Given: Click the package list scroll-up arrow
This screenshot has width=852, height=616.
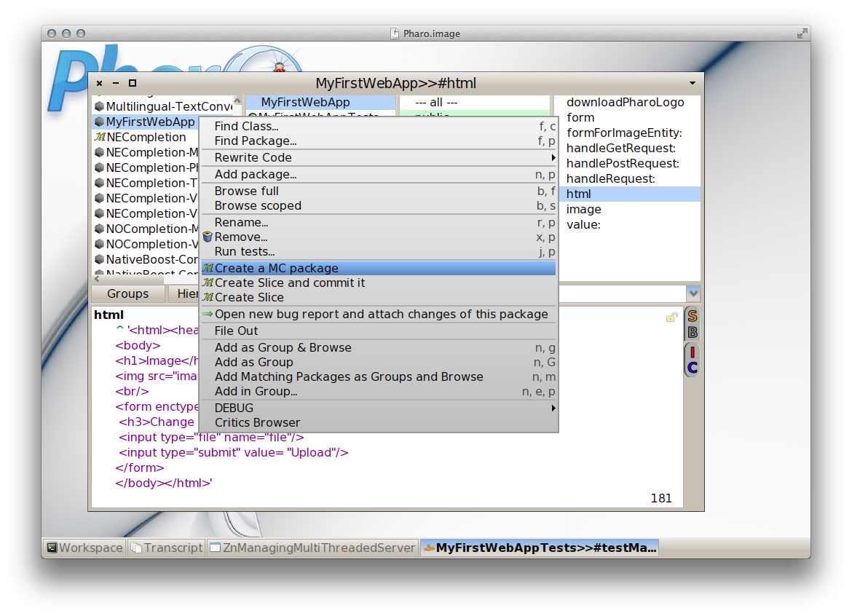Looking at the screenshot, I should [x=237, y=100].
